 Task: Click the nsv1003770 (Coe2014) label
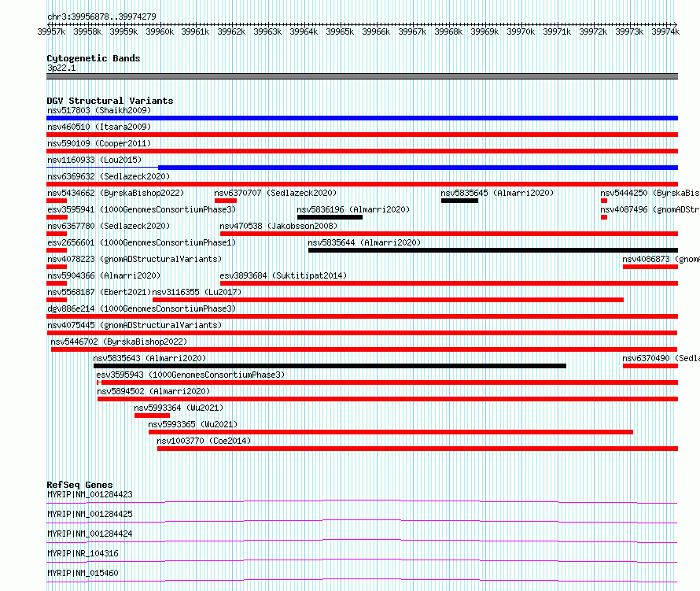204,441
